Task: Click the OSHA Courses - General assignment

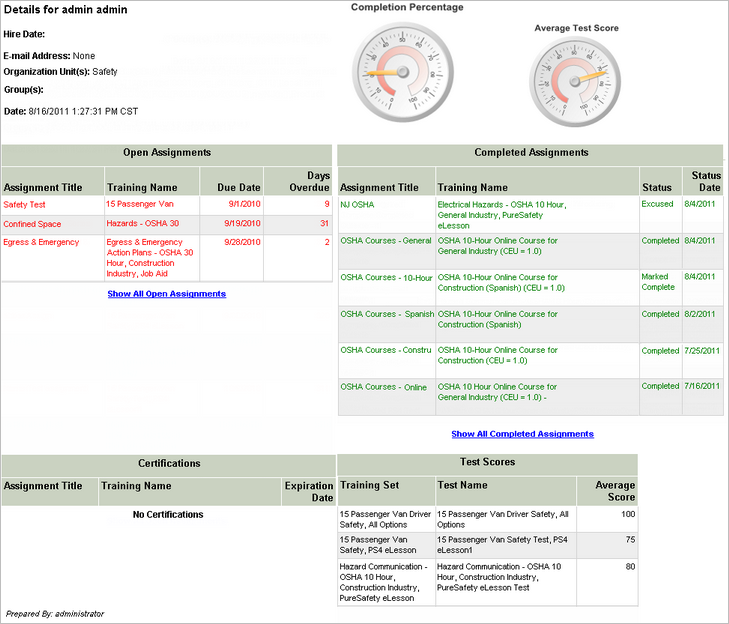Action: point(386,241)
